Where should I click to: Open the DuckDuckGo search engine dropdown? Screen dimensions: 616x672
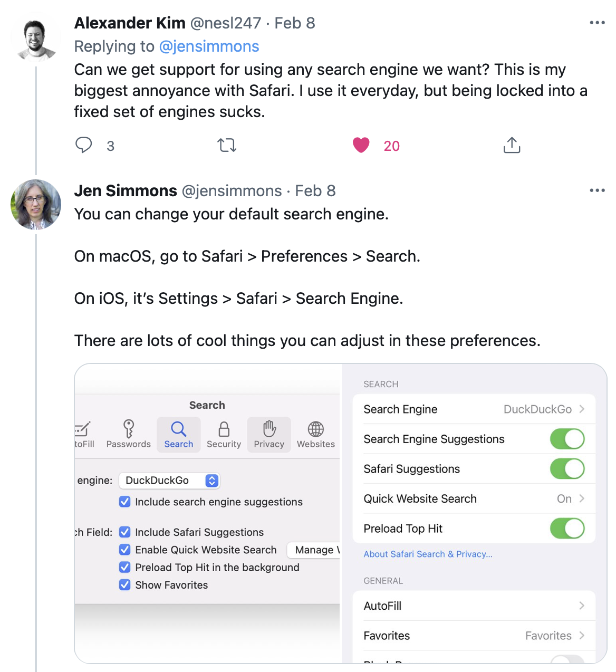[x=169, y=481]
